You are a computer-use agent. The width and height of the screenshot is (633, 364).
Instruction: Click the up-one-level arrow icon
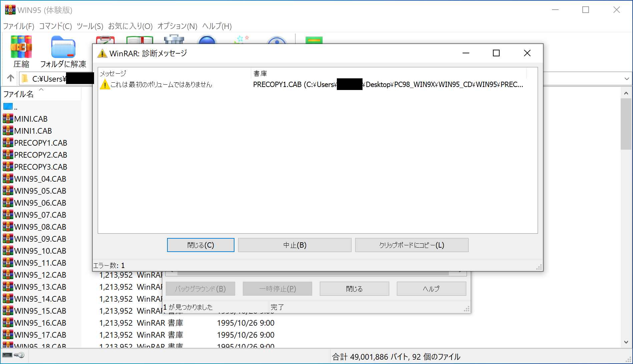coord(10,78)
